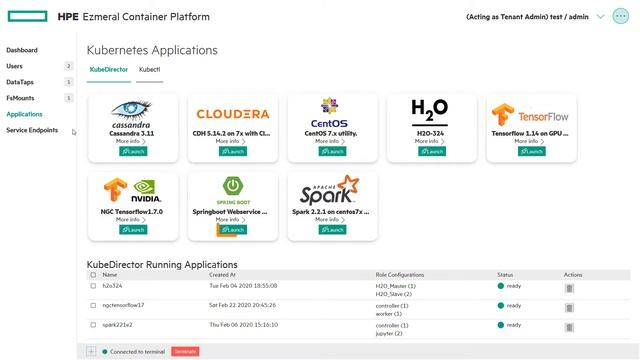Click the DataTaps count badge

tap(69, 82)
